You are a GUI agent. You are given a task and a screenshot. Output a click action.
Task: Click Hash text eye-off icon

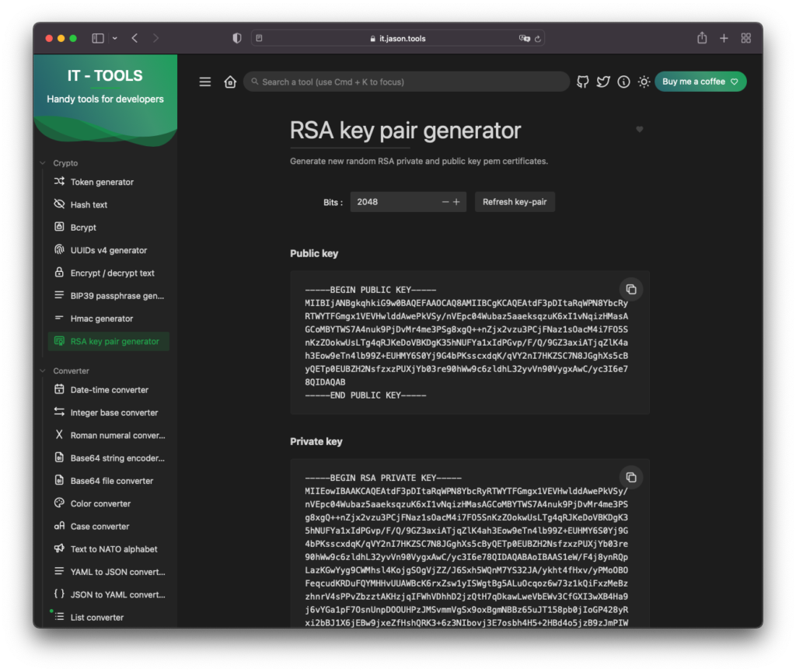59,204
